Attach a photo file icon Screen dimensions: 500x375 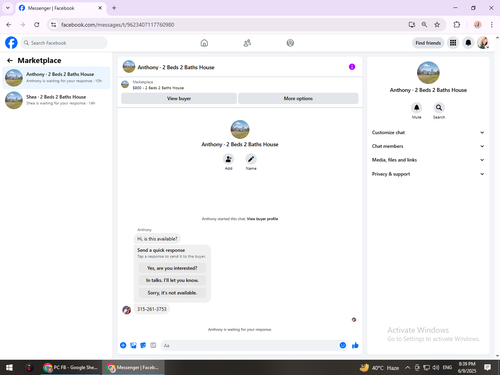[133, 345]
